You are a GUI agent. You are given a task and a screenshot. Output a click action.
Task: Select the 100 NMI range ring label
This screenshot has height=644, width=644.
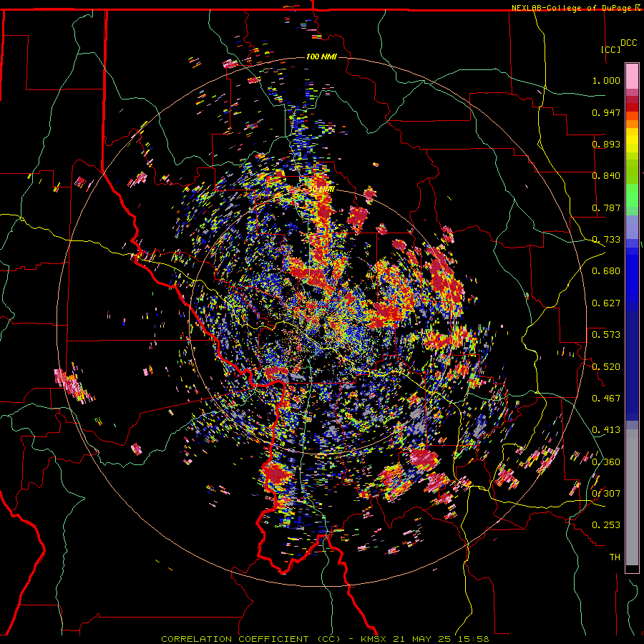coord(321,57)
